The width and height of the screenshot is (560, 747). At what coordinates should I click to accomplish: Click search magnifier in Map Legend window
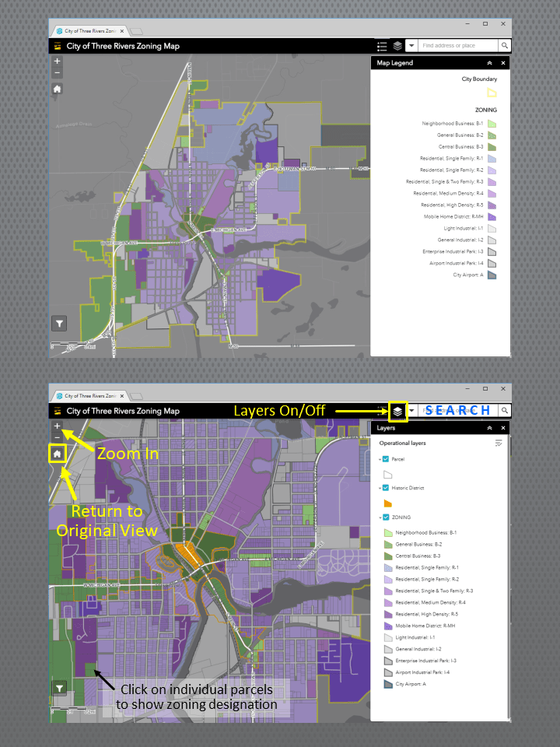504,46
